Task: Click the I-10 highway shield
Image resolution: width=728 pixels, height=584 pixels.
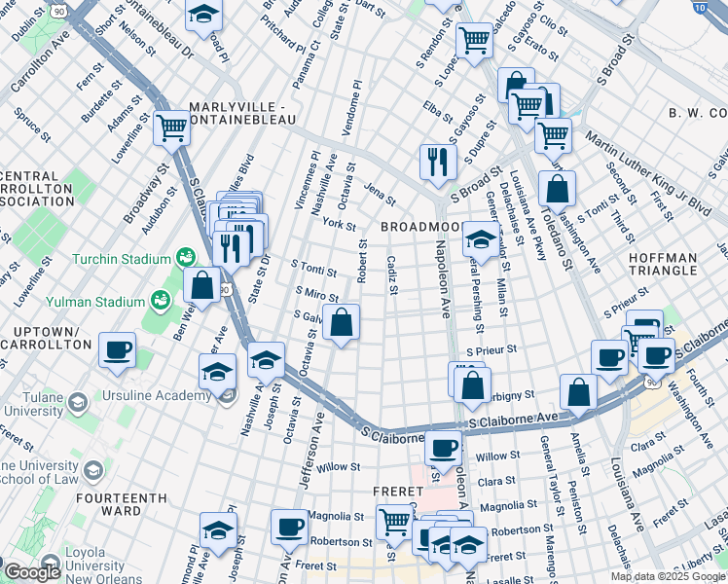Action: [x=700, y=7]
